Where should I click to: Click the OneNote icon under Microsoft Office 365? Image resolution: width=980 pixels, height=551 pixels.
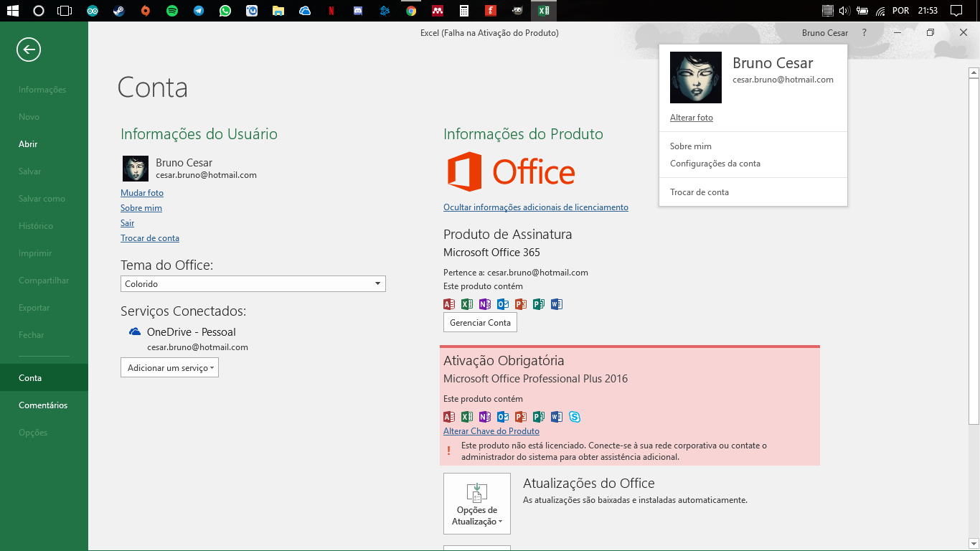coord(485,304)
